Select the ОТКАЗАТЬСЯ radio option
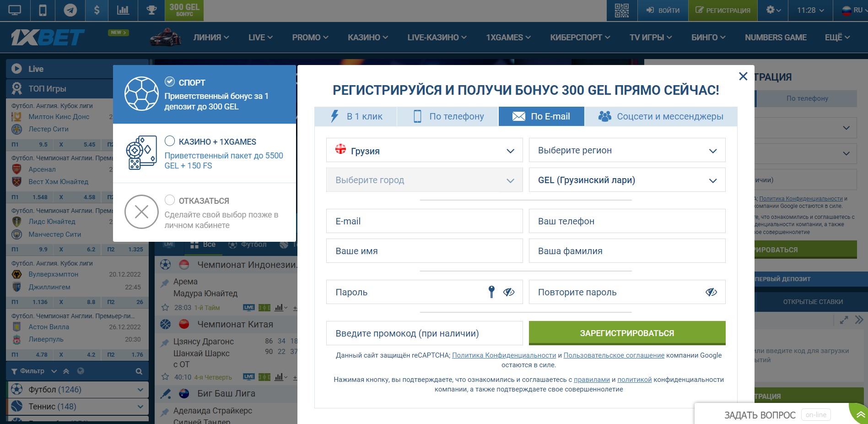Image resolution: width=868 pixels, height=424 pixels. tap(170, 200)
